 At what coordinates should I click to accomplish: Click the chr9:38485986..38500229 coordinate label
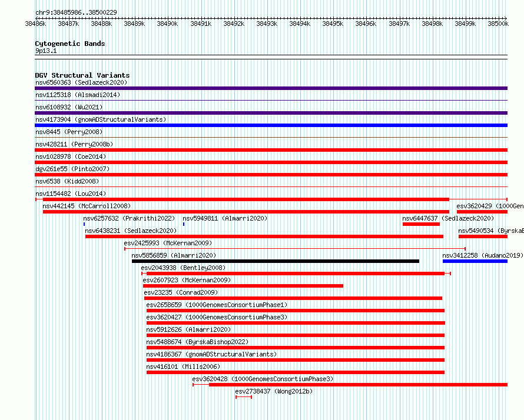coord(76,12)
